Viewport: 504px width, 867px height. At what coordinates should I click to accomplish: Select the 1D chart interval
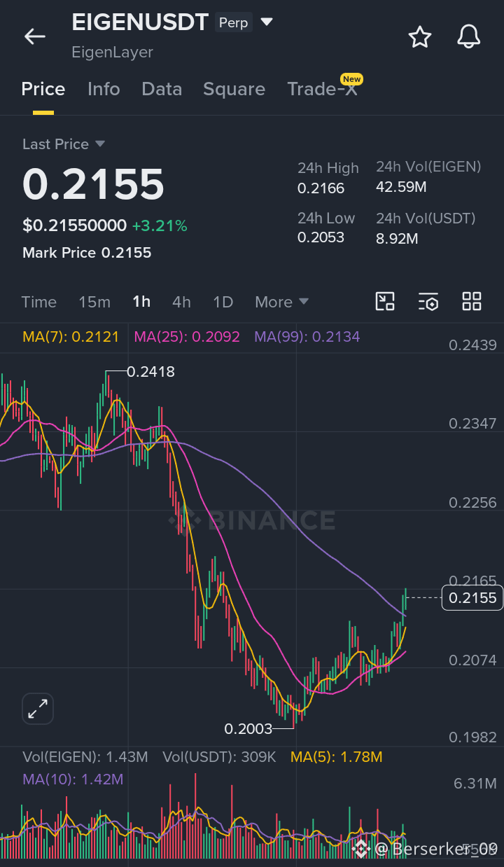pyautogui.click(x=223, y=302)
